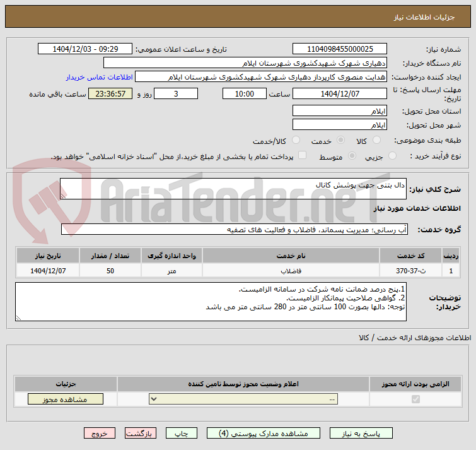The width and height of the screenshot is (476, 450).
Task: Select the کالا radio button
Action: pyautogui.click(x=376, y=140)
